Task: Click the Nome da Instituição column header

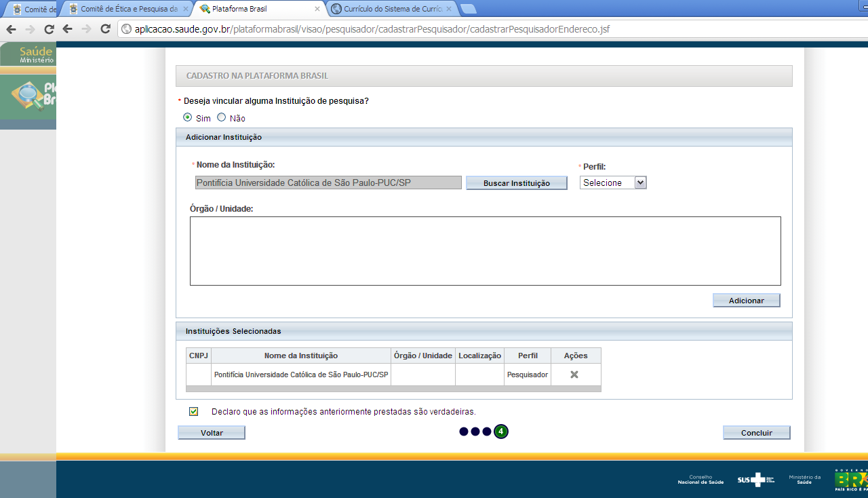Action: tap(301, 356)
